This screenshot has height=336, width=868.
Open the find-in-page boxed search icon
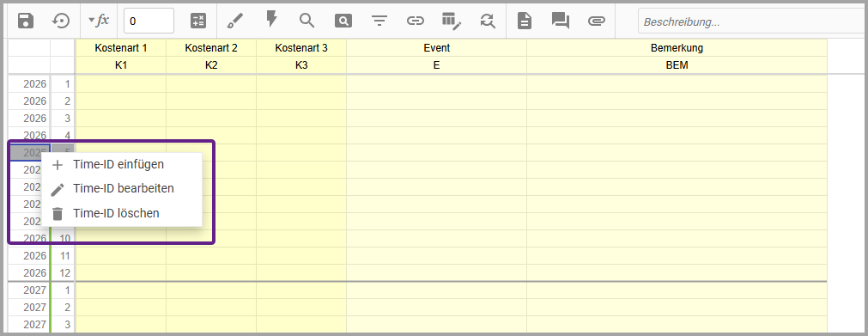[343, 21]
